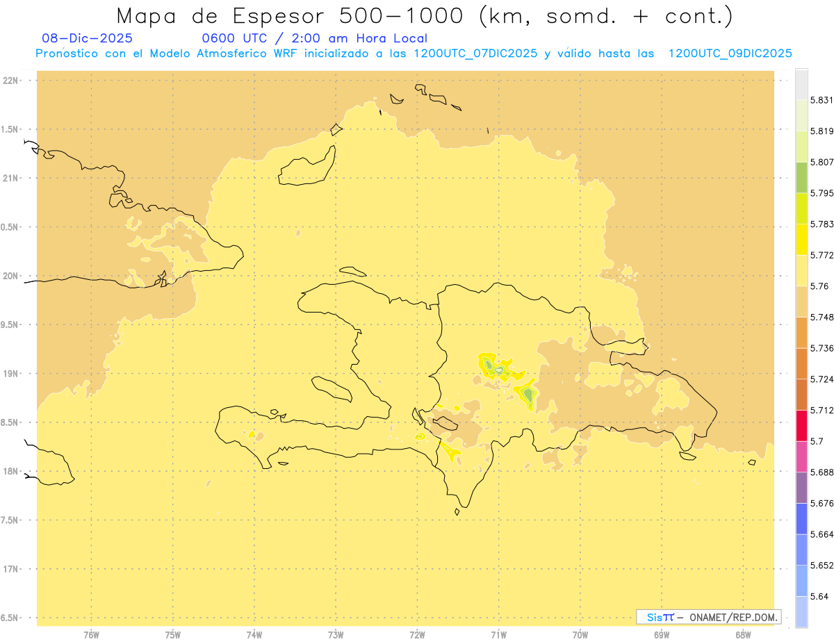
Task: Select legend value 5.795
Action: 822,193
